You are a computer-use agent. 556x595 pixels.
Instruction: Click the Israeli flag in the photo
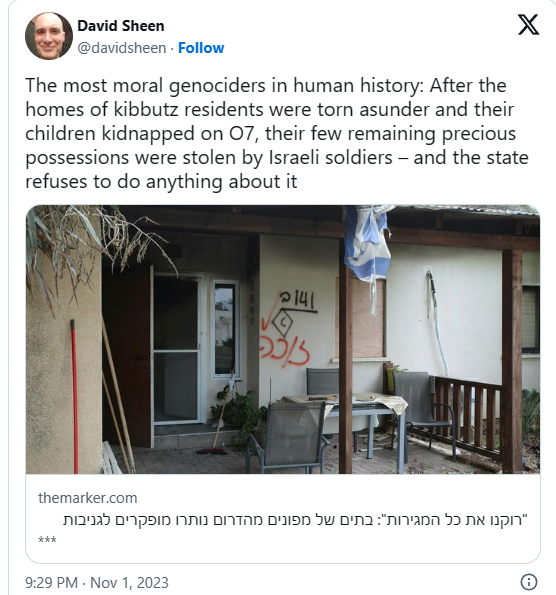click(368, 246)
